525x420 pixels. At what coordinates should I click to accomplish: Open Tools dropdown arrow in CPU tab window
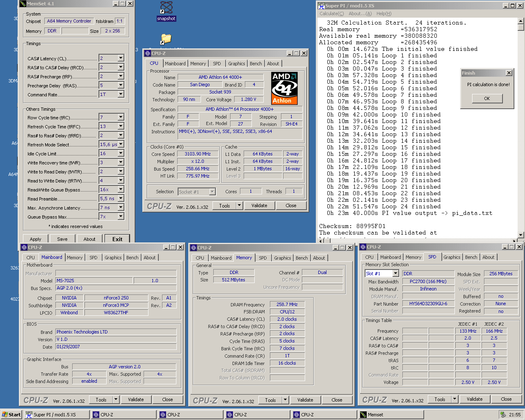click(x=239, y=205)
